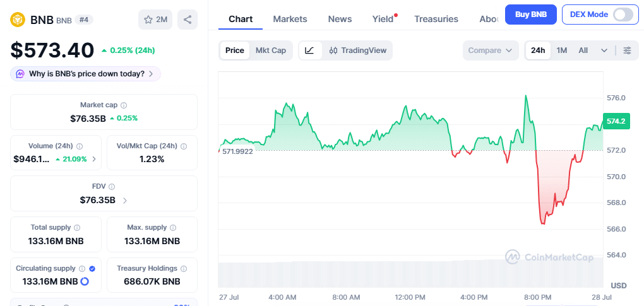Click the $76.35B market cap value
Image resolution: width=644 pixels, height=306 pixels.
88,119
